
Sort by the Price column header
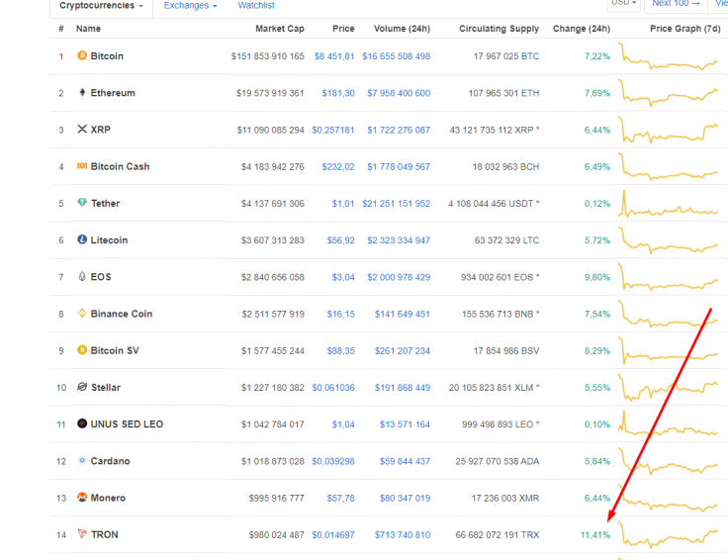343,29
